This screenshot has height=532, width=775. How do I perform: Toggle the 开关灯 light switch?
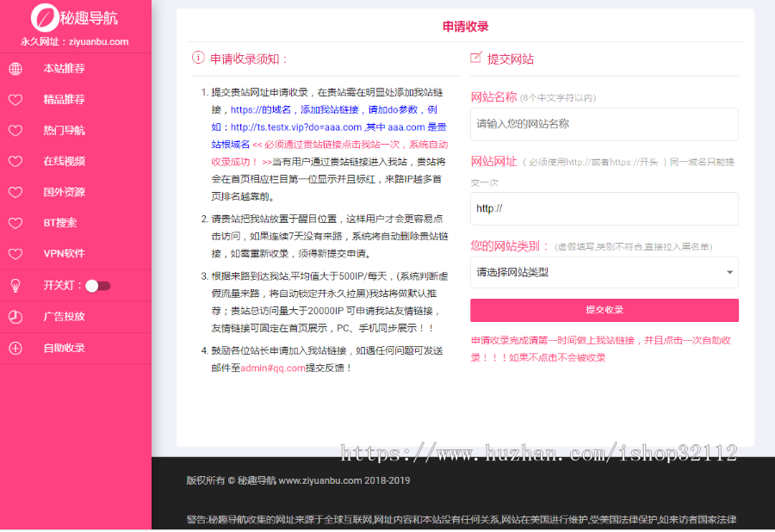[x=97, y=286]
